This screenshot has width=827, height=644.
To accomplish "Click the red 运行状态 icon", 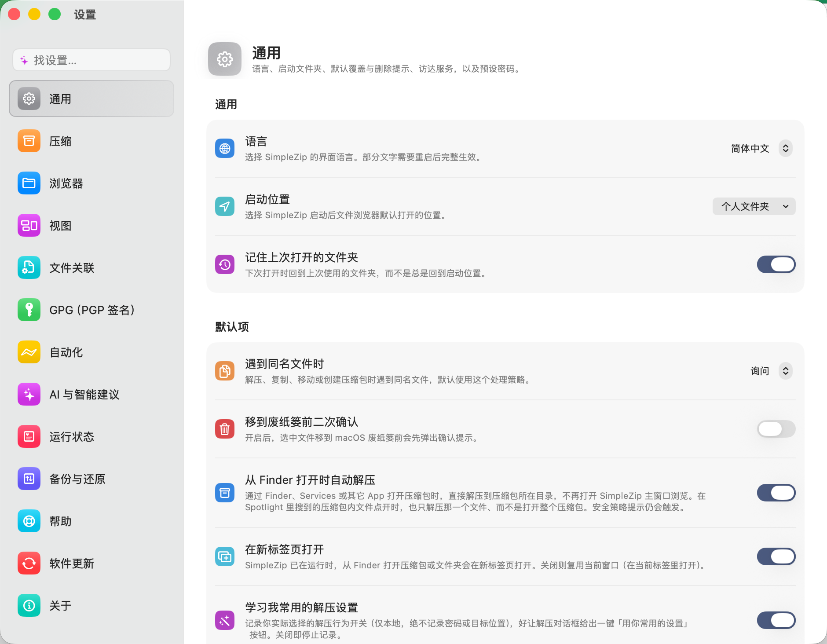I will 29,436.
